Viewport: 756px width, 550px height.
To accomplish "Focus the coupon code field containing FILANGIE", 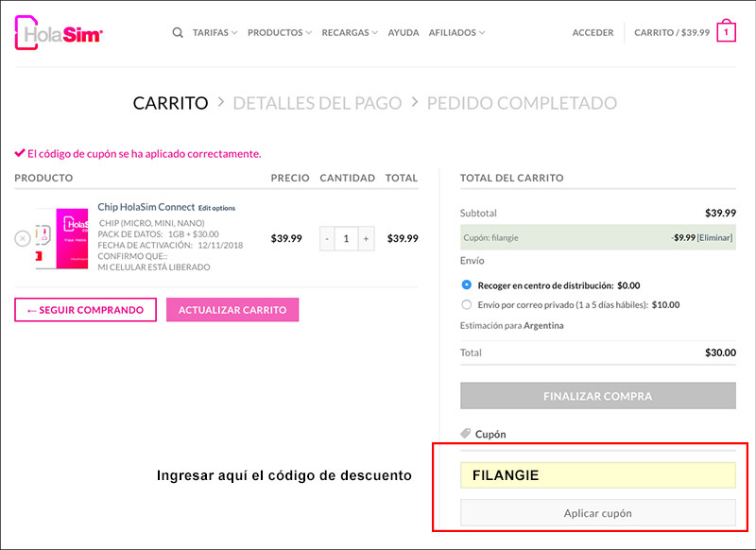I will pyautogui.click(x=598, y=475).
